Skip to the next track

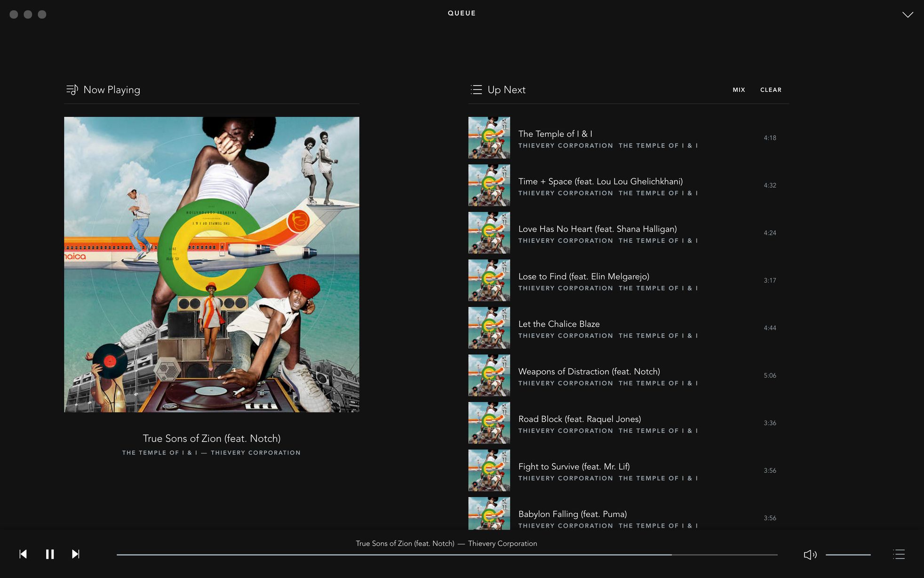[76, 554]
